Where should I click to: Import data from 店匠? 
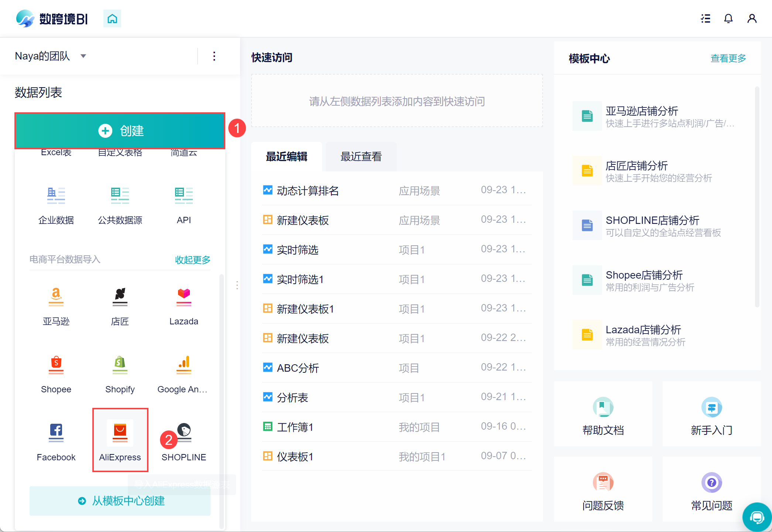[120, 307]
